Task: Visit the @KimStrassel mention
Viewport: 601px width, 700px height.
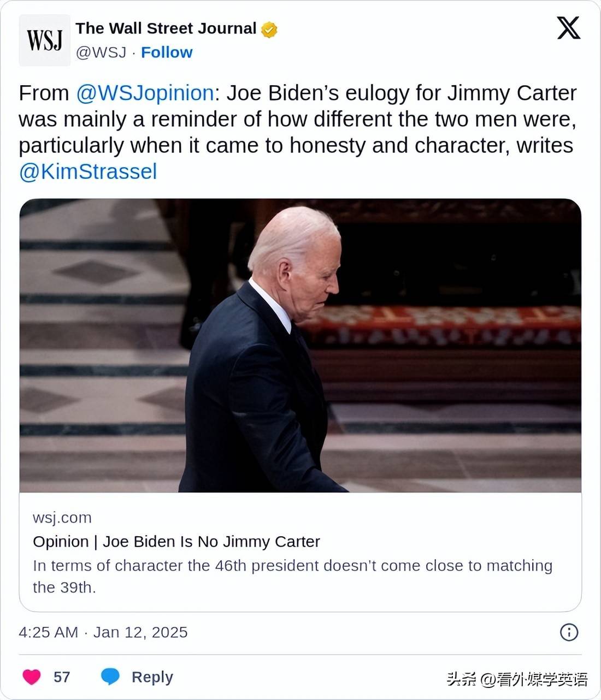Action: 88,171
